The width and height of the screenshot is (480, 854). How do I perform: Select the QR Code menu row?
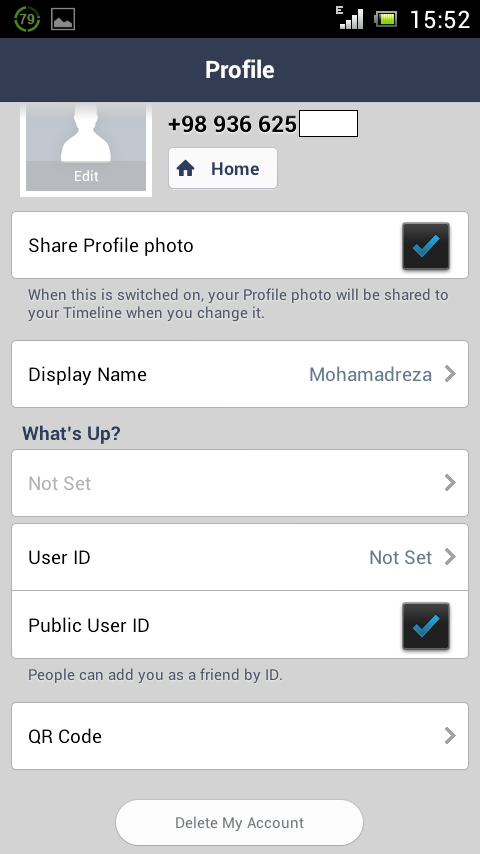(x=240, y=736)
